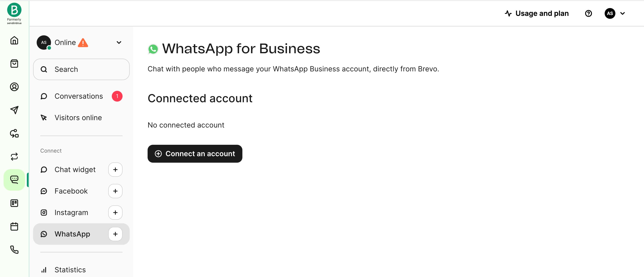This screenshot has width=644, height=277.
Task: Go to Visitors online
Action: (x=78, y=118)
